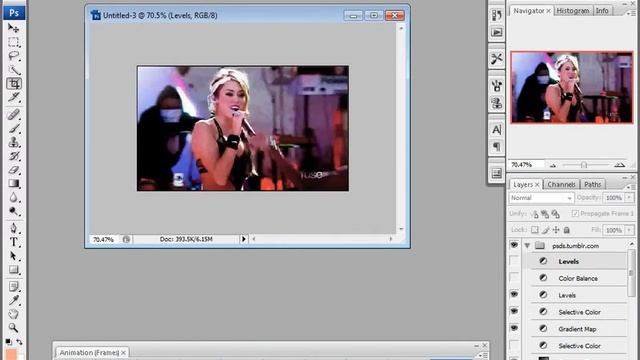The image size is (640, 360).
Task: Select the Dodge tool
Action: click(13, 211)
